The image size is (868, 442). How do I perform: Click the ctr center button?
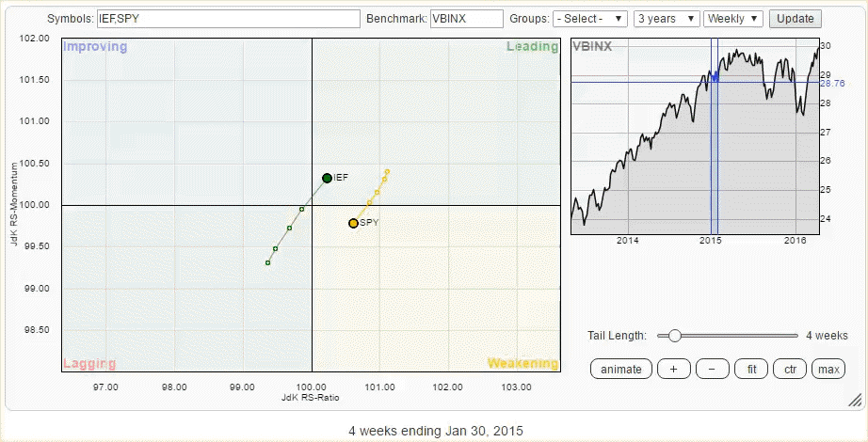(x=790, y=369)
